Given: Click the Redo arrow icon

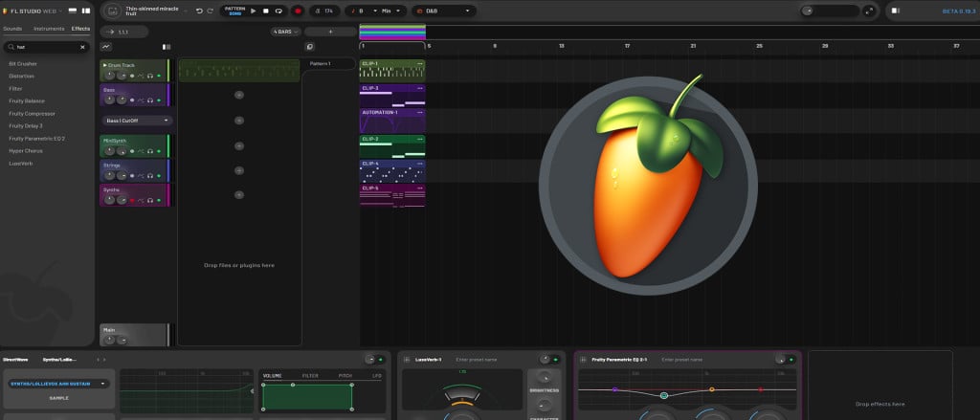Looking at the screenshot, I should pos(210,11).
